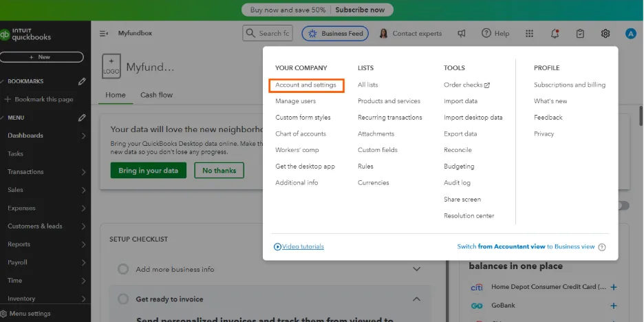
Task: Click the settings gear icon
Action: coord(605,34)
